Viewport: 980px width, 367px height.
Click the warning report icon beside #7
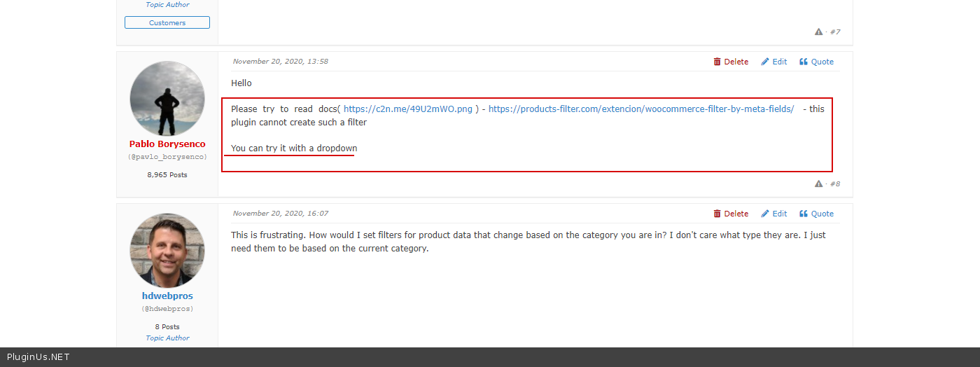[818, 32]
